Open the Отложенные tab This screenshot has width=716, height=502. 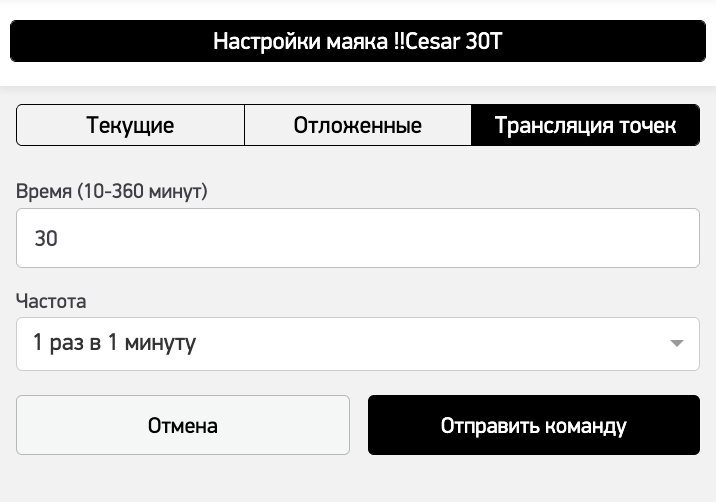click(357, 126)
